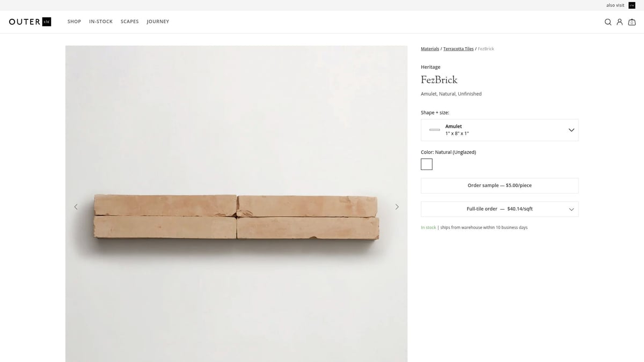This screenshot has height=362, width=644.
Task: Follow the Terracotta Tiles breadcrumb link
Action: coord(458,49)
